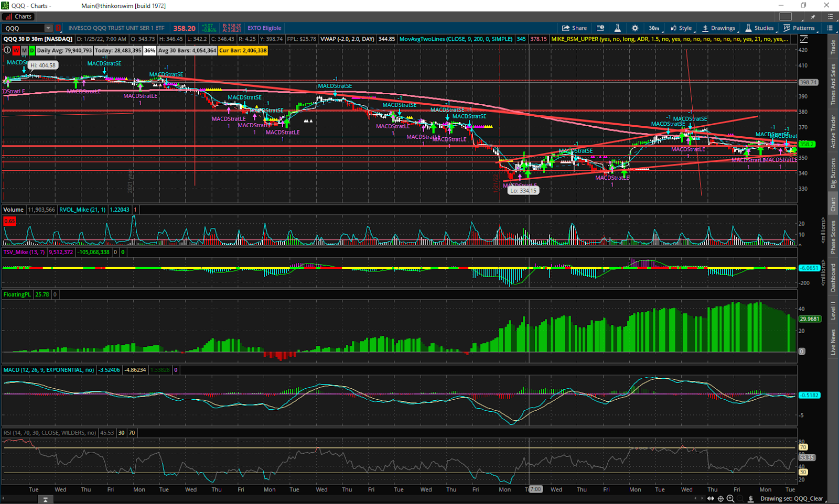Click the snapshot/image export icon beside Share
Screen dimensions: 839x504
pyautogui.click(x=600, y=28)
